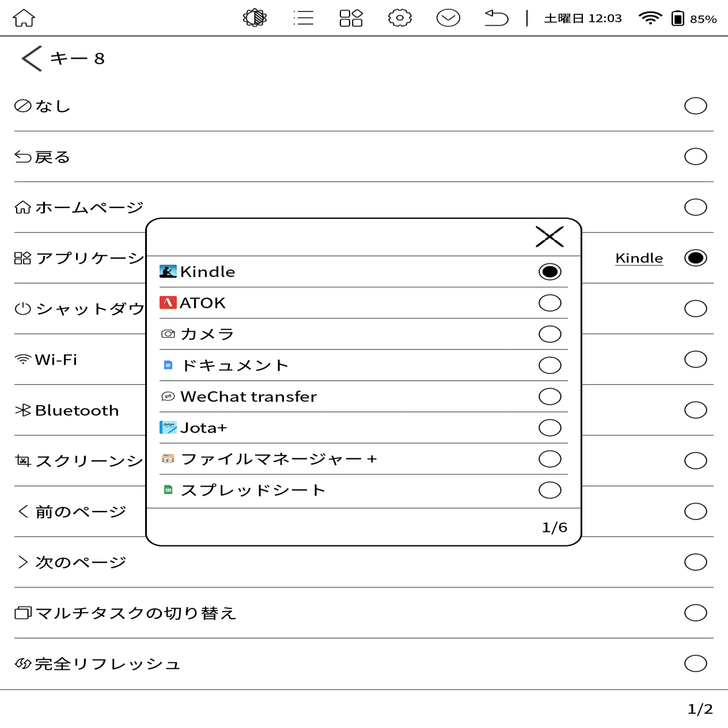Tap the chevron on the 次のページ row
Viewport: 728px width, 728px height.
(x=22, y=562)
